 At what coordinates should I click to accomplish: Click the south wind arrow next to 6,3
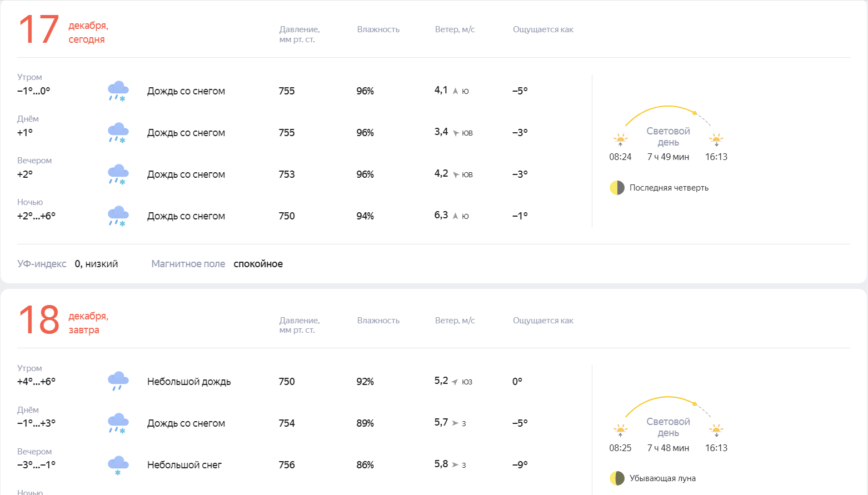click(x=456, y=216)
